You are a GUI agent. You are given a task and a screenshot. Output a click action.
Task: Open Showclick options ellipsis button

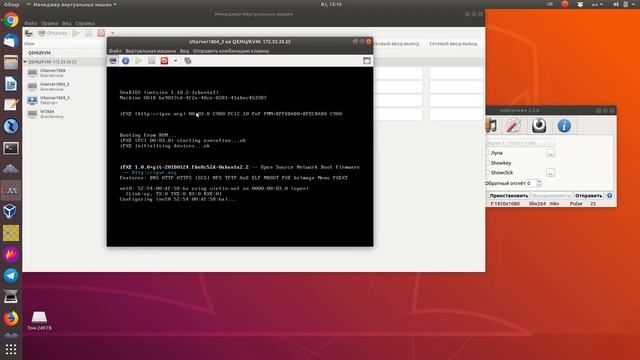pyautogui.click(x=550, y=173)
